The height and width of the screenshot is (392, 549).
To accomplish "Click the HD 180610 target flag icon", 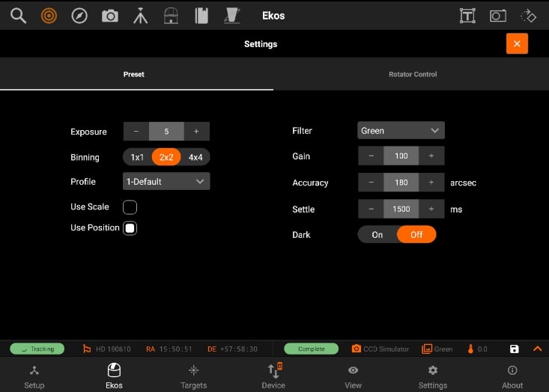I will [86, 349].
